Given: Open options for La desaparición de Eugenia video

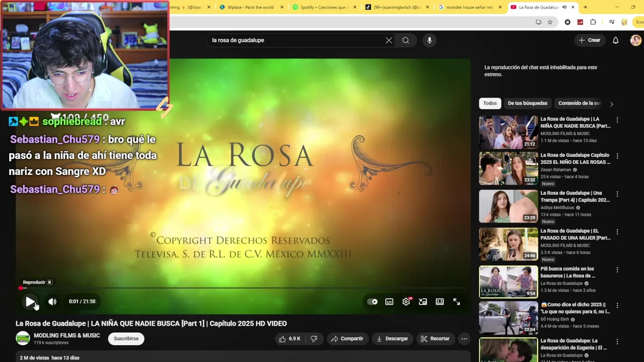Looking at the screenshot, I should tap(617, 342).
